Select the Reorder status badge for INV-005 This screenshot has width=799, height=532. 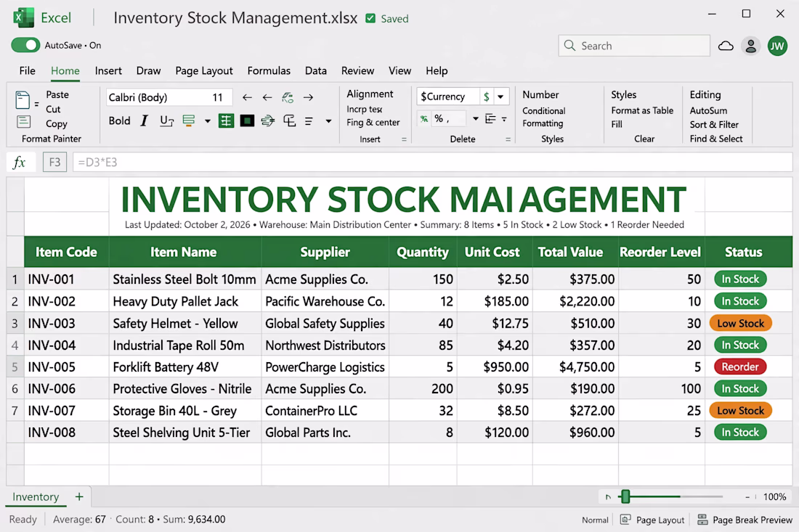(x=740, y=367)
